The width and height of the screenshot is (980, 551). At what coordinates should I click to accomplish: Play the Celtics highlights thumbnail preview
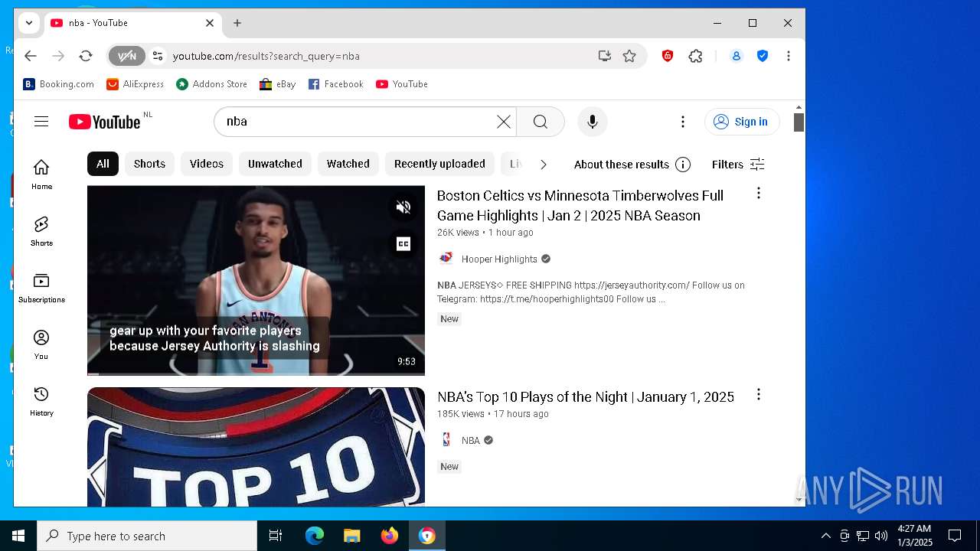[x=256, y=280]
